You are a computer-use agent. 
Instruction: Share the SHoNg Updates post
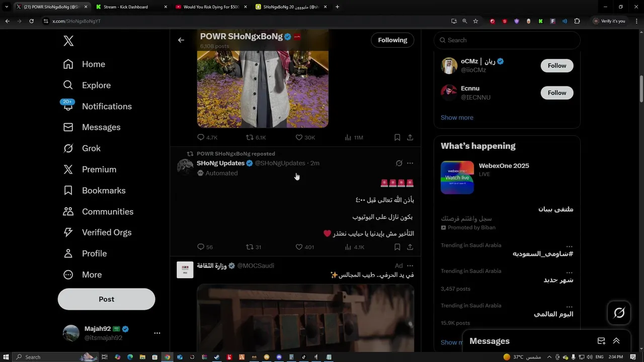[410, 247]
